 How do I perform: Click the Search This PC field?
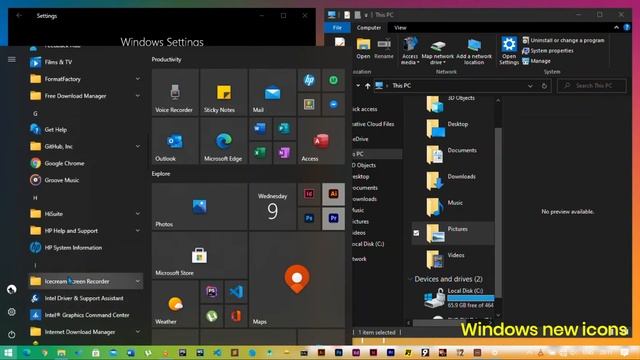coord(592,86)
